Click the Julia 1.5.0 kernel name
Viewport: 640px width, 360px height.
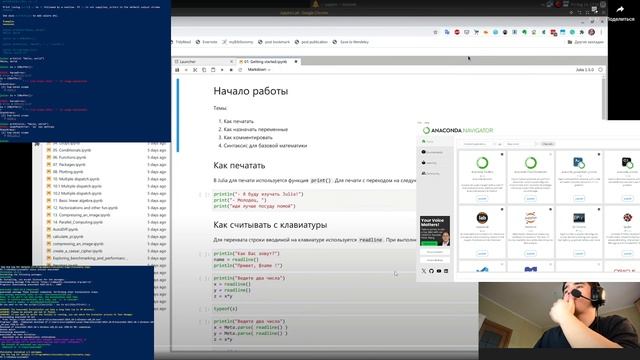pyautogui.click(x=584, y=70)
